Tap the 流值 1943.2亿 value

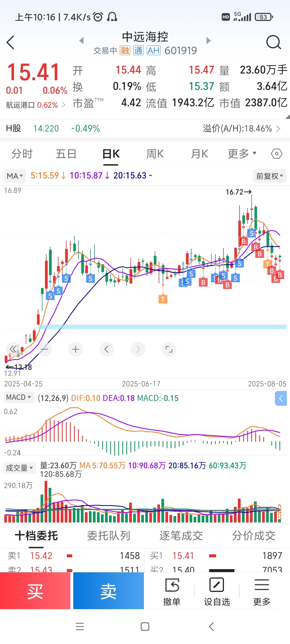[193, 103]
